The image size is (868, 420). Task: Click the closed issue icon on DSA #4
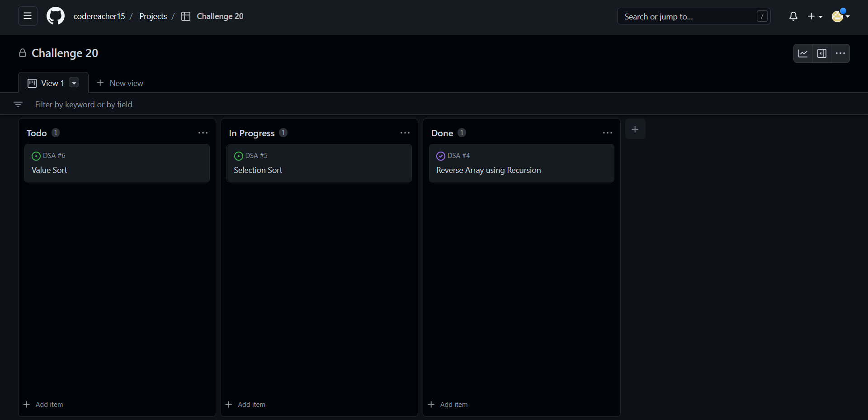[x=441, y=156]
